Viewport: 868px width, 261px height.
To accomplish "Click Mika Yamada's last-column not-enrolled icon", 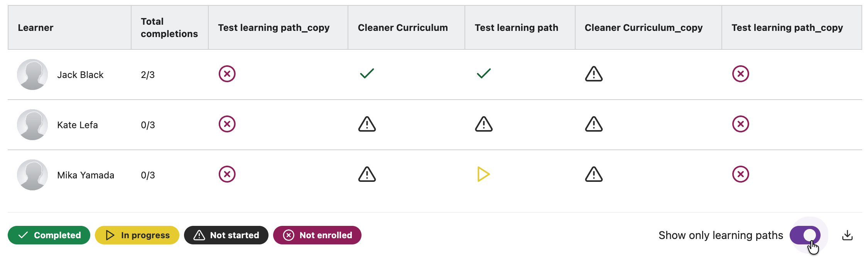I will pyautogui.click(x=740, y=174).
